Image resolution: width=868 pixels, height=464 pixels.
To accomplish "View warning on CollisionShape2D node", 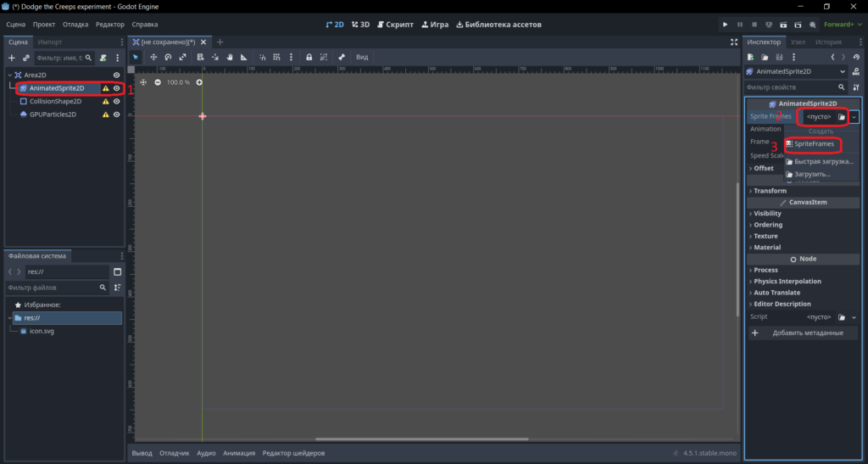I will [106, 101].
